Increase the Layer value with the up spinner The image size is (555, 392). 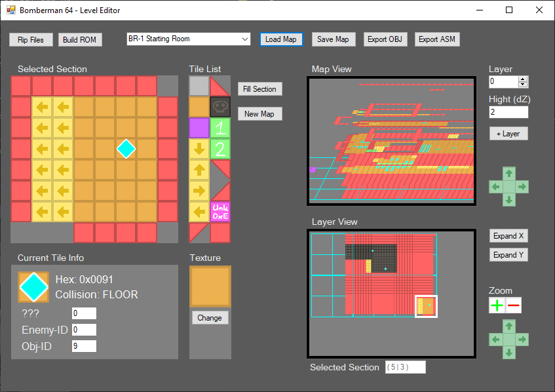(522, 79)
